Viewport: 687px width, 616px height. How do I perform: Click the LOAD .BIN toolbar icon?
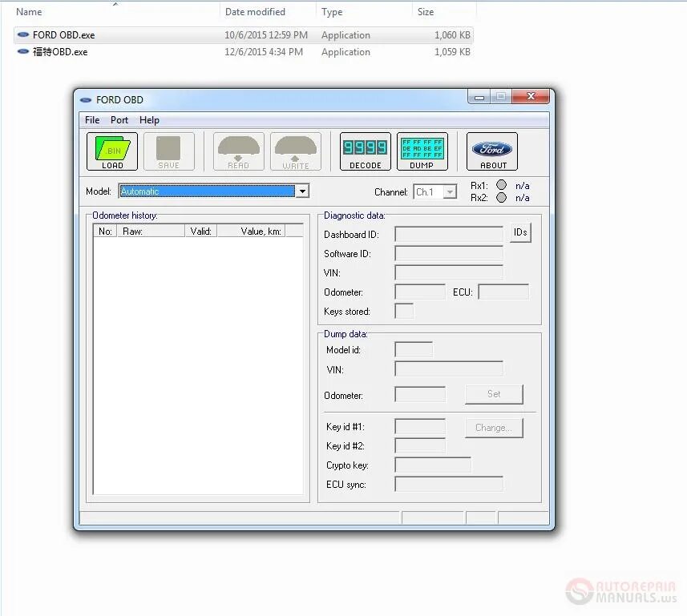112,151
